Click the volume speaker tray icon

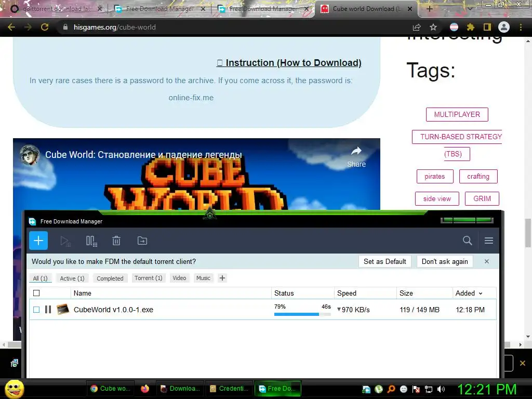click(x=441, y=389)
